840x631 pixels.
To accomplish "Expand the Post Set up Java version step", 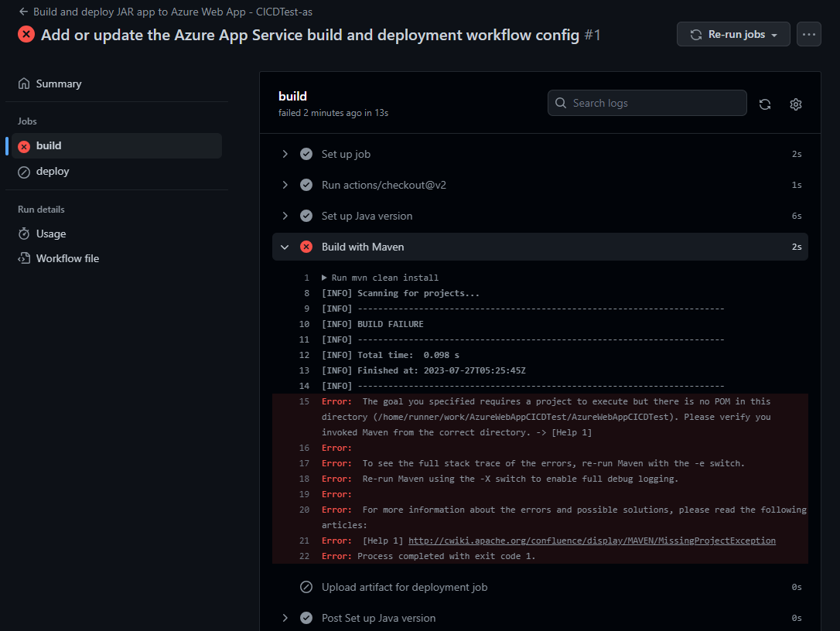I will (x=285, y=618).
